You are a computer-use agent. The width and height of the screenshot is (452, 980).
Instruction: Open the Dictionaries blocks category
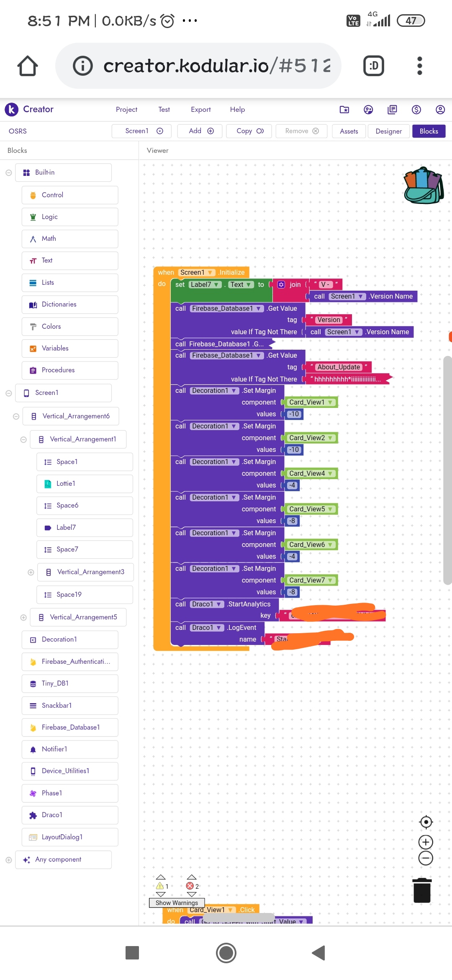coord(70,304)
